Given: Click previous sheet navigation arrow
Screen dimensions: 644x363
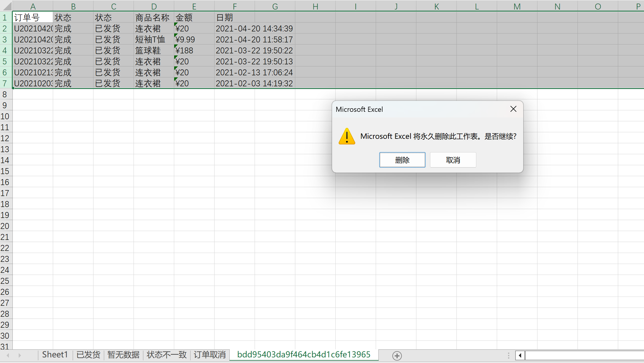Looking at the screenshot, I should 8,355.
